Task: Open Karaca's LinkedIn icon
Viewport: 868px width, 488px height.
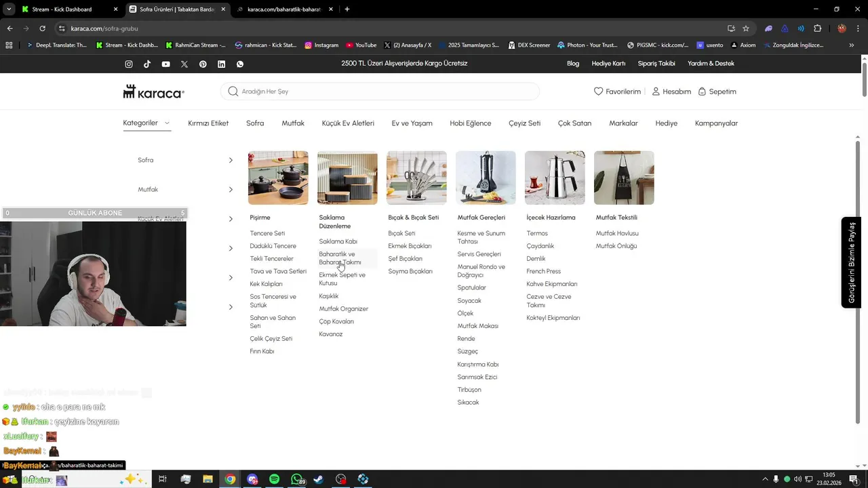Action: click(x=221, y=64)
